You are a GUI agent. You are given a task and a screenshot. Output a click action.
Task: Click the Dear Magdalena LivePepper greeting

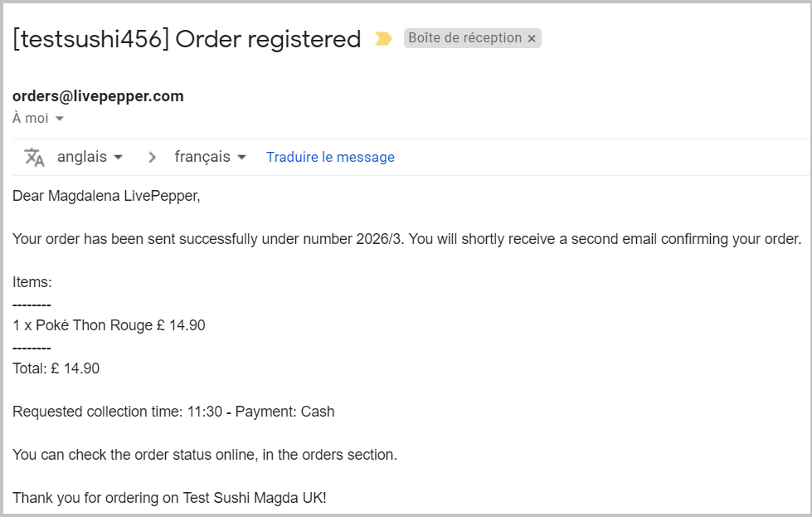coord(106,196)
